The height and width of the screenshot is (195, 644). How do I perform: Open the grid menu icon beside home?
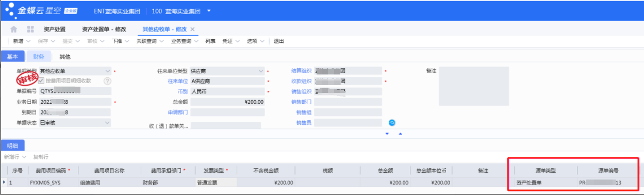[x=30, y=29]
